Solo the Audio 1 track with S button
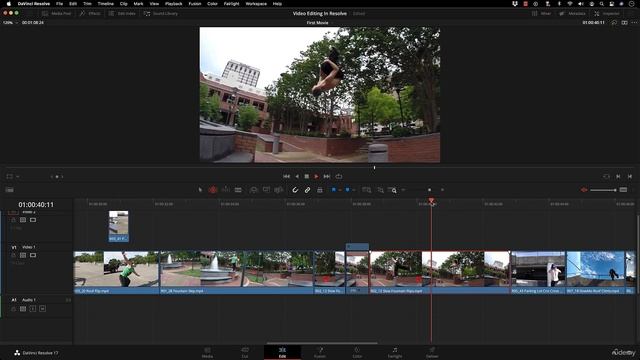This screenshot has height=360, width=640. (x=33, y=309)
